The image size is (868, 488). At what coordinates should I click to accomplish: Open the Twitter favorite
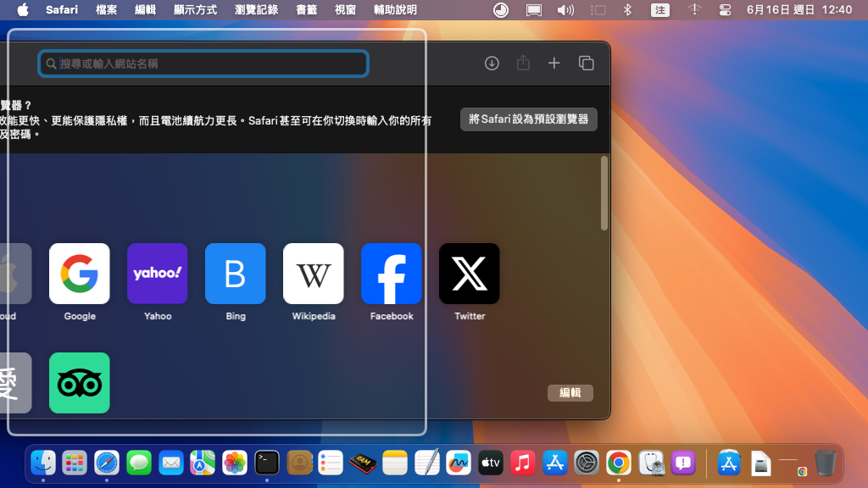[470, 274]
